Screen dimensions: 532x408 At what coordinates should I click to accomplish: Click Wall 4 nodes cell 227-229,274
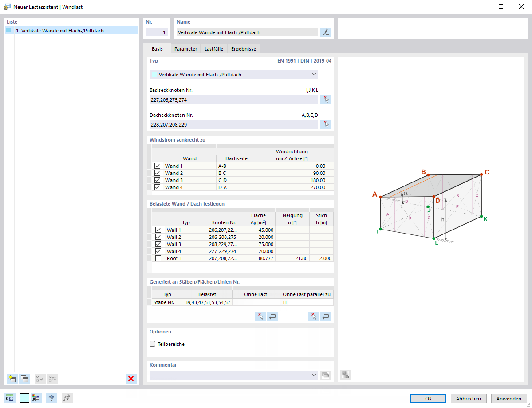[x=224, y=251]
